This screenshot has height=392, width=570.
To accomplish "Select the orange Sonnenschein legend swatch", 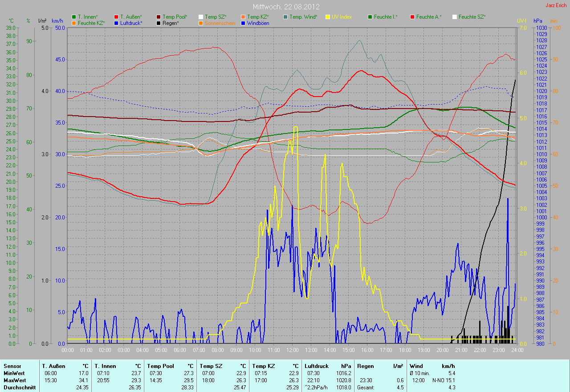I will (x=201, y=23).
